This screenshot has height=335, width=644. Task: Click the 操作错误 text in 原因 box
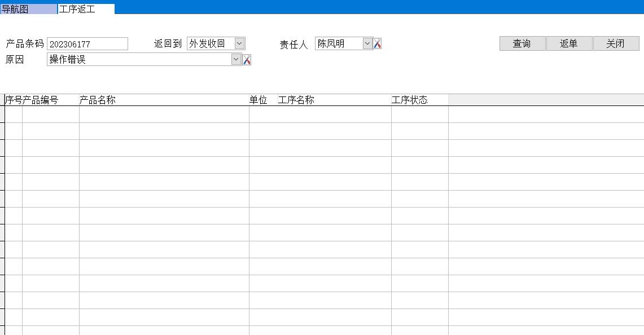point(68,59)
